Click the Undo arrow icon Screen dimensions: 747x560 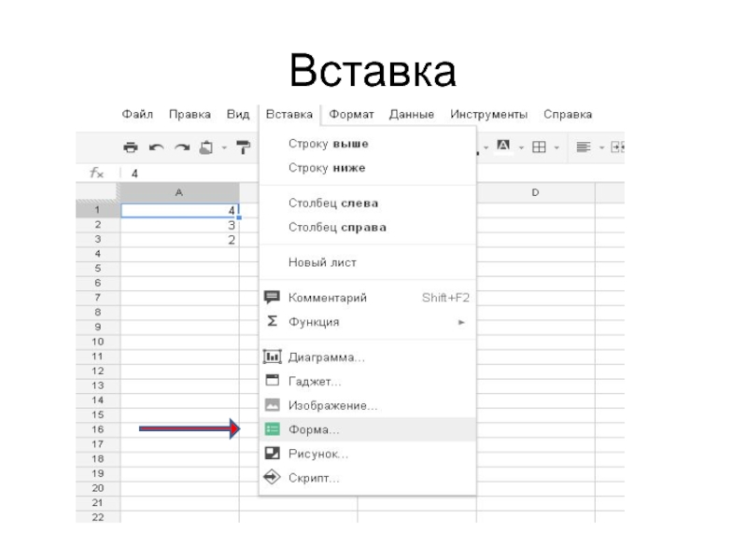156,148
